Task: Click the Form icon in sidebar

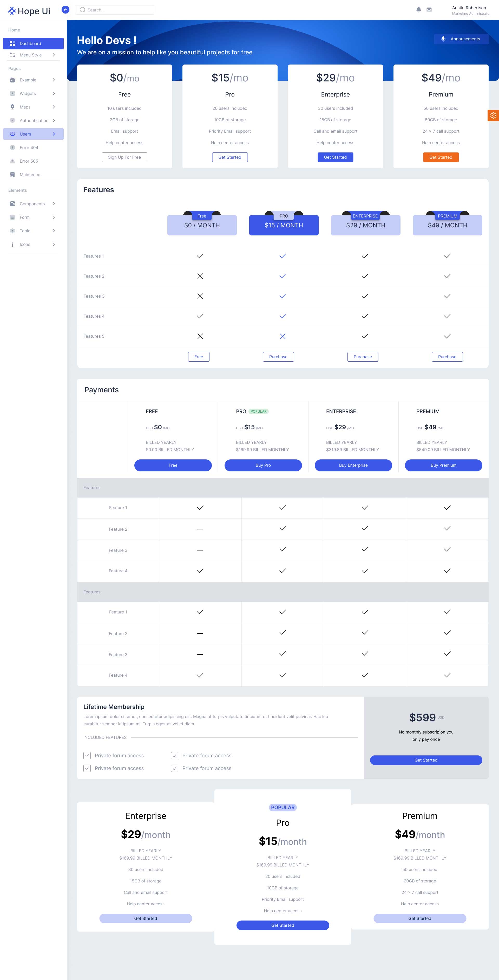Action: pos(12,217)
